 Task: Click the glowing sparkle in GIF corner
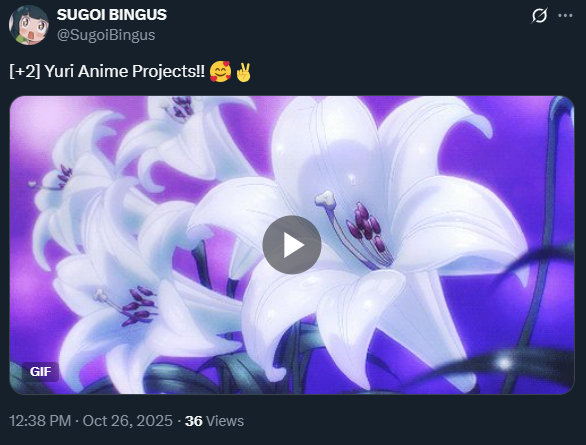504,363
